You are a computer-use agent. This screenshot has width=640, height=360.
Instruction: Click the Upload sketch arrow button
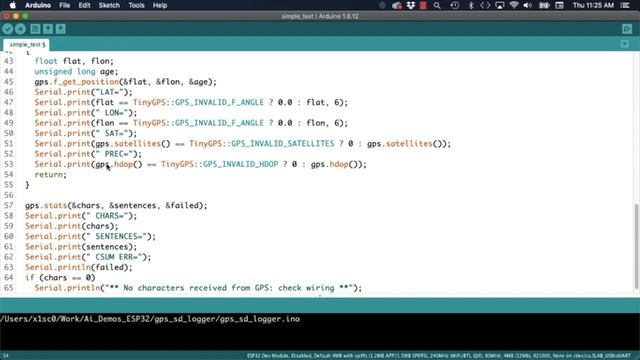20,29
